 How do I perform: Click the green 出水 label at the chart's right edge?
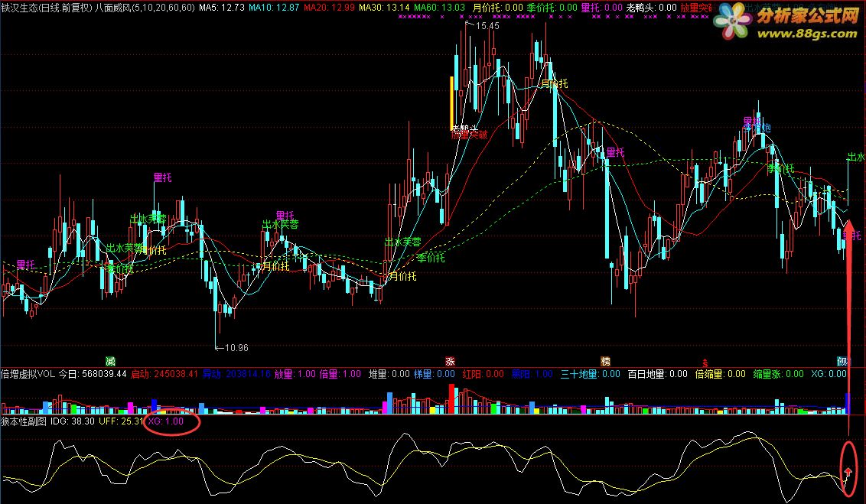856,158
